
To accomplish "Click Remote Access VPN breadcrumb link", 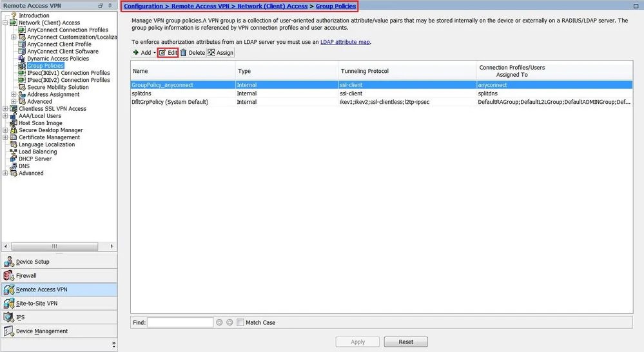I will 200,6.
